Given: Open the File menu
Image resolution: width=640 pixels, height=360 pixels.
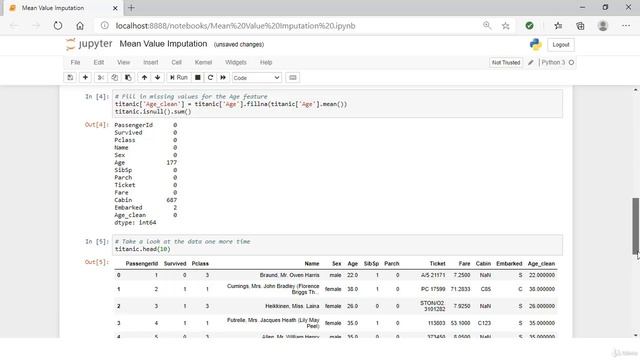Looking at the screenshot, I should 75,62.
